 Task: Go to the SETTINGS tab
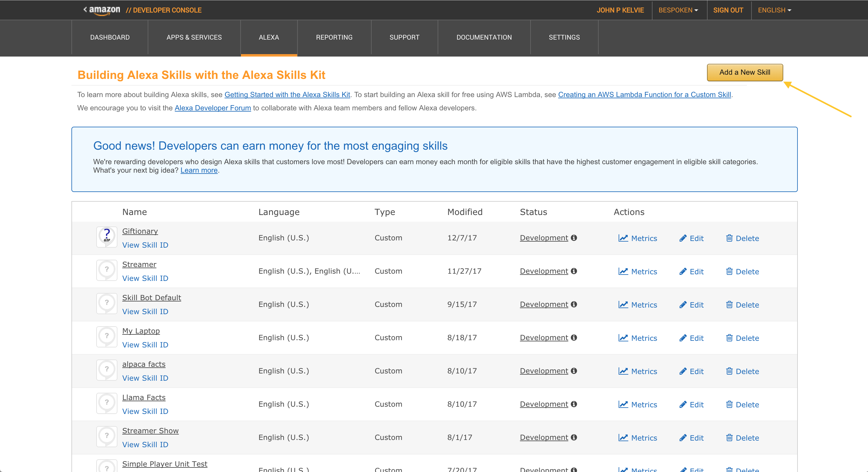[x=564, y=37]
